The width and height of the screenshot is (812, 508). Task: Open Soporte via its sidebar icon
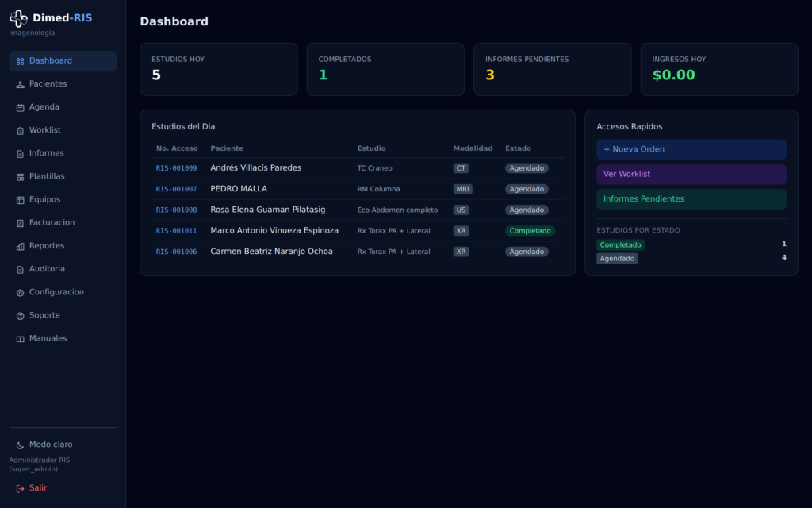pos(20,316)
